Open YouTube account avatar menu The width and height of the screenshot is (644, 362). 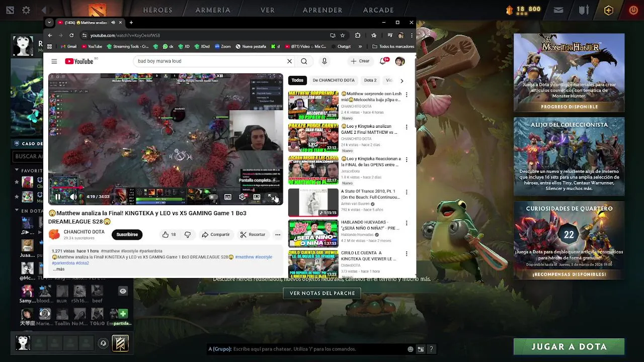(400, 61)
